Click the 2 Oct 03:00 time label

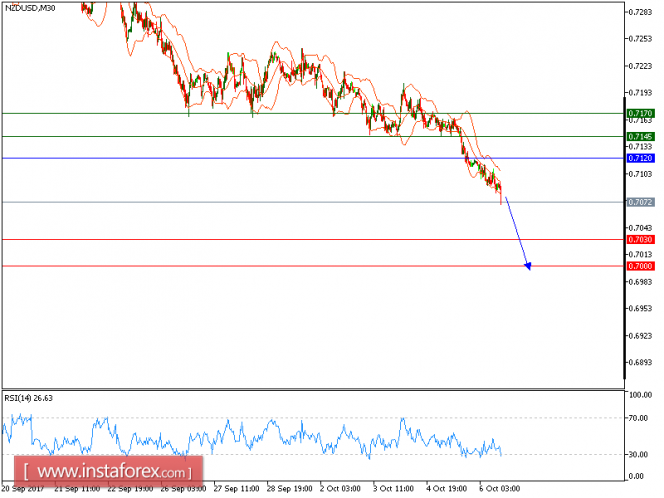(340, 489)
